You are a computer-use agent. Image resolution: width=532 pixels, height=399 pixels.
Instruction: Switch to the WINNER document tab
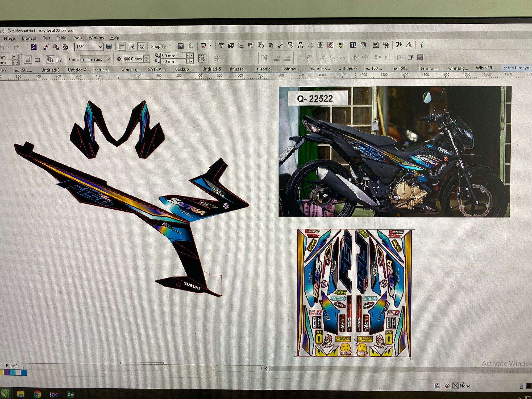coord(485,68)
